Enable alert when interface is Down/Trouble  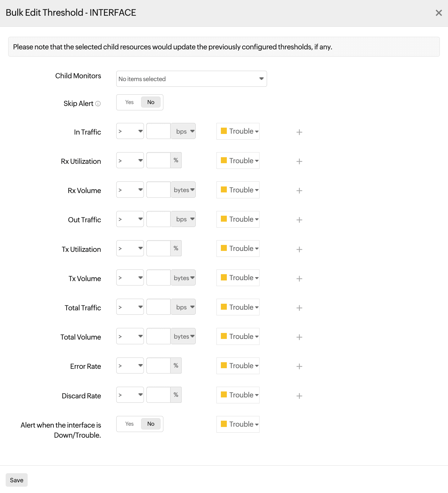pyautogui.click(x=129, y=424)
